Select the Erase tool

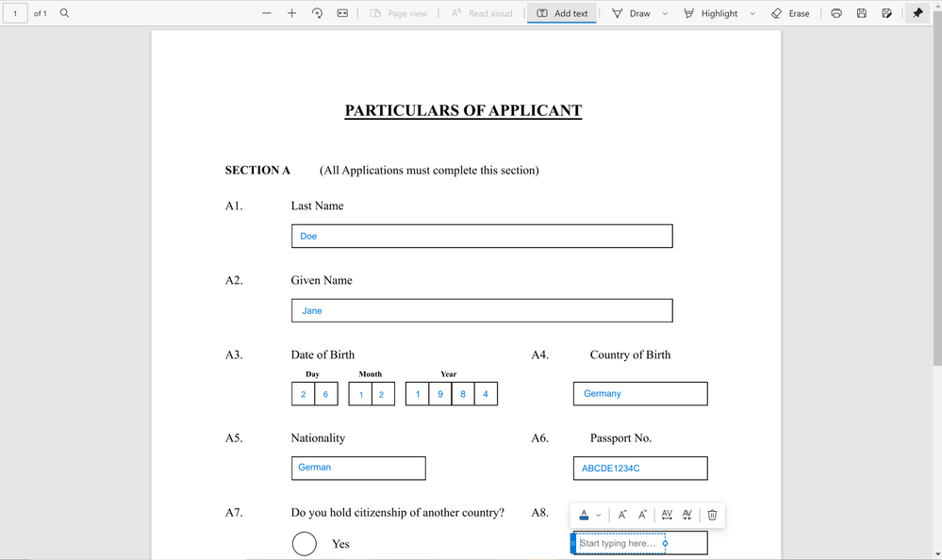coord(790,13)
